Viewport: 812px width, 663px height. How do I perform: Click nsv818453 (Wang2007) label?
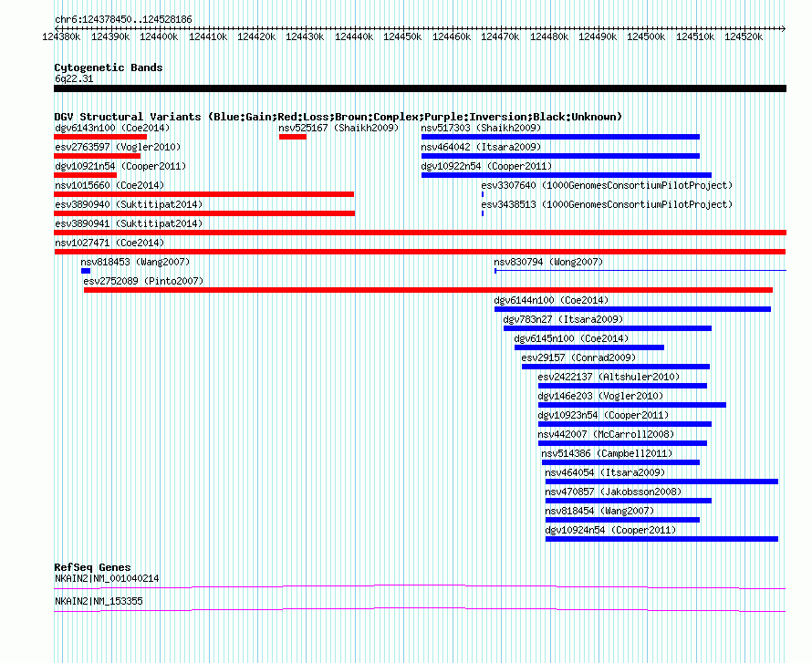pos(135,262)
